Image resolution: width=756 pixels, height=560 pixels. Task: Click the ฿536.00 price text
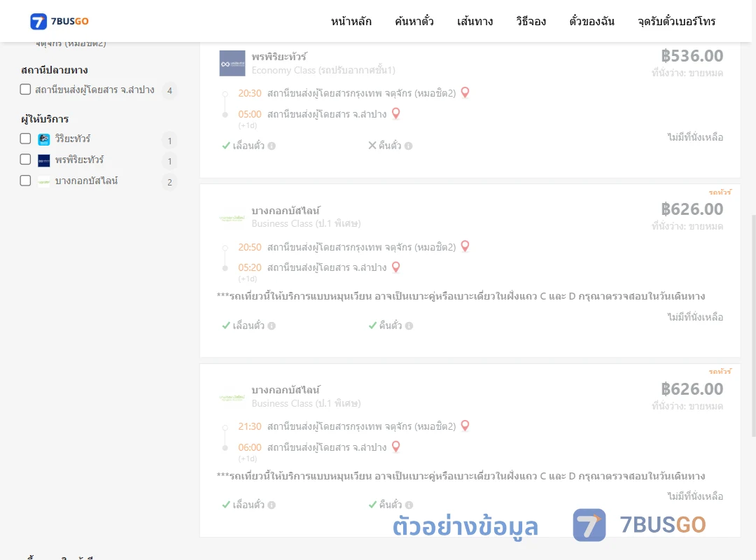click(x=692, y=56)
